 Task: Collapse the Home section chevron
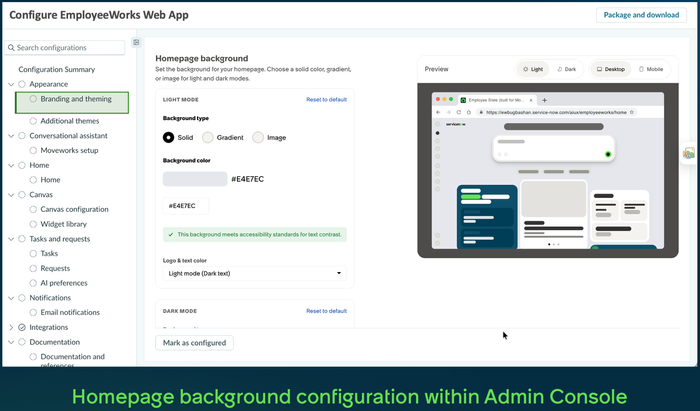(11, 165)
